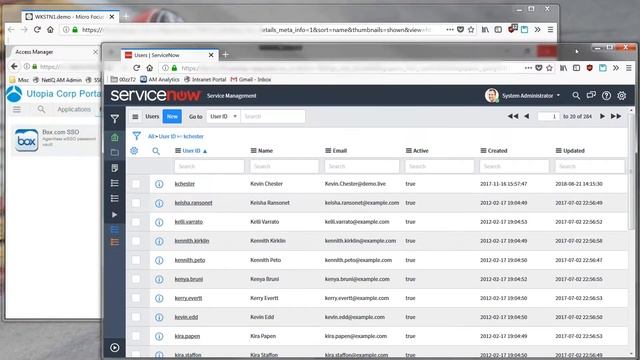This screenshot has width=640, height=360.
Task: Open the System Administrator user menu
Action: pos(523,96)
